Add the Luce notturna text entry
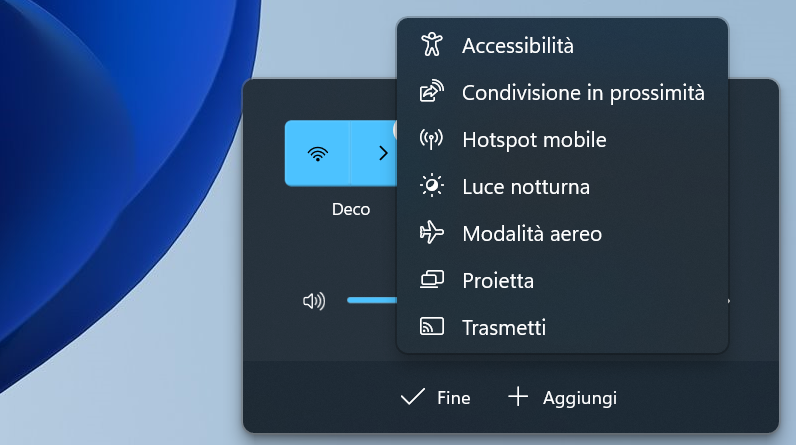796x445 pixels. (x=526, y=186)
